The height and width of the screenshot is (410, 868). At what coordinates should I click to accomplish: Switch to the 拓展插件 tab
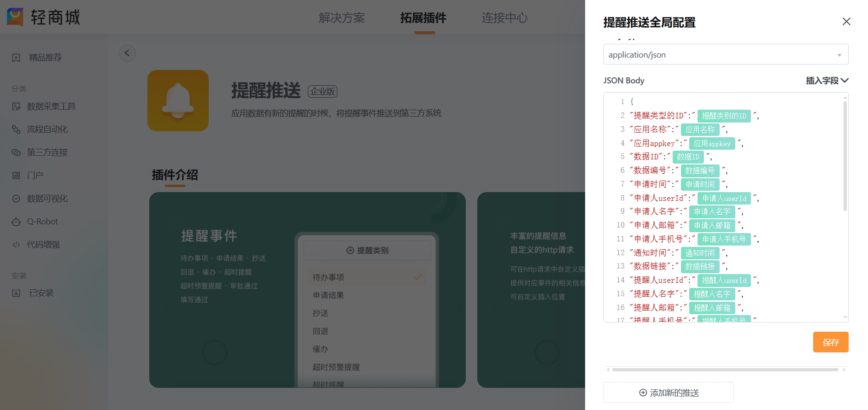click(x=423, y=18)
